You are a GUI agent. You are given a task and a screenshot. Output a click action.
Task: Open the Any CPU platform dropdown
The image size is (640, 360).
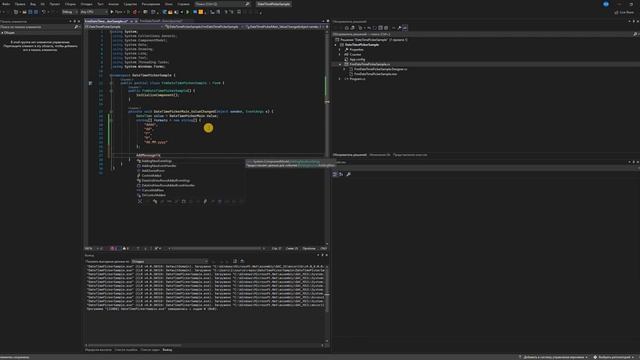pyautogui.click(x=93, y=12)
